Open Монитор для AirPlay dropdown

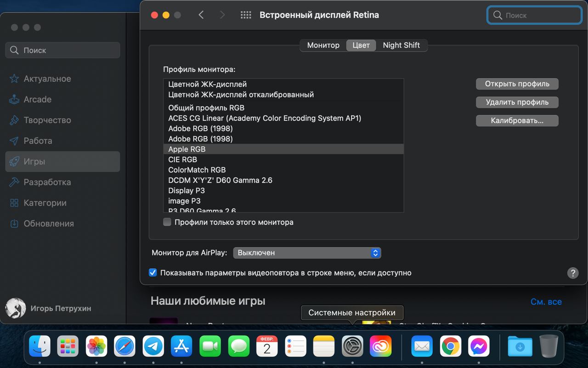tap(307, 253)
